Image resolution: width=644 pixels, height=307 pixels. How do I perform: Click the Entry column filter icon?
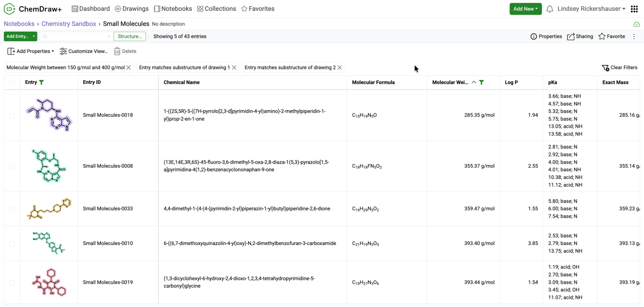click(41, 82)
